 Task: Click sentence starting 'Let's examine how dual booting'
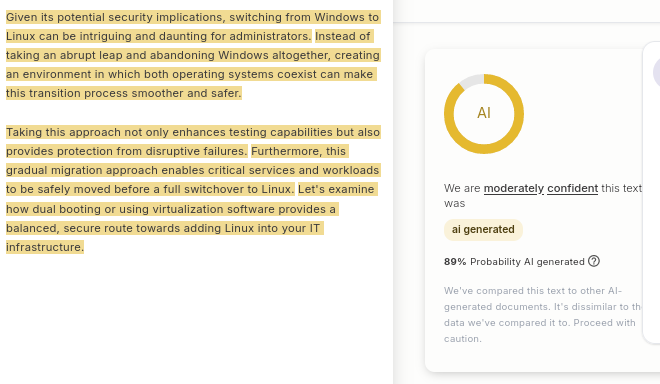[x=192, y=218]
